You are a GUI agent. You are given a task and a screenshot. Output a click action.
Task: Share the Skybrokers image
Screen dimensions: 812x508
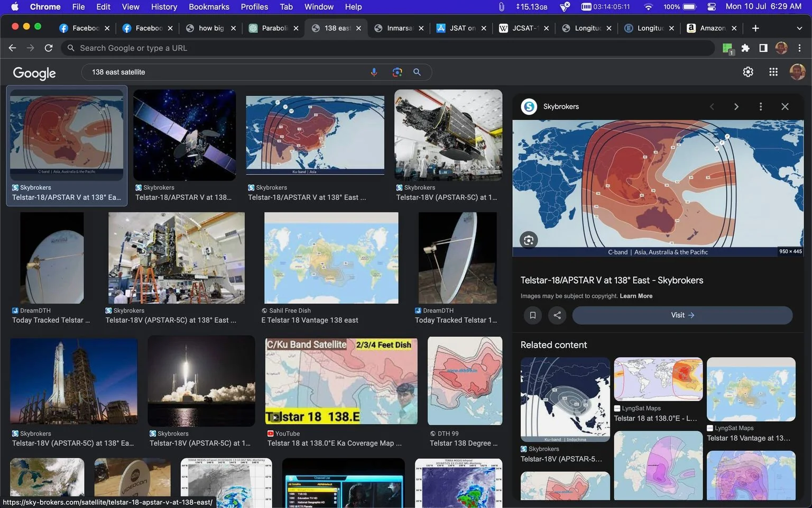(557, 315)
